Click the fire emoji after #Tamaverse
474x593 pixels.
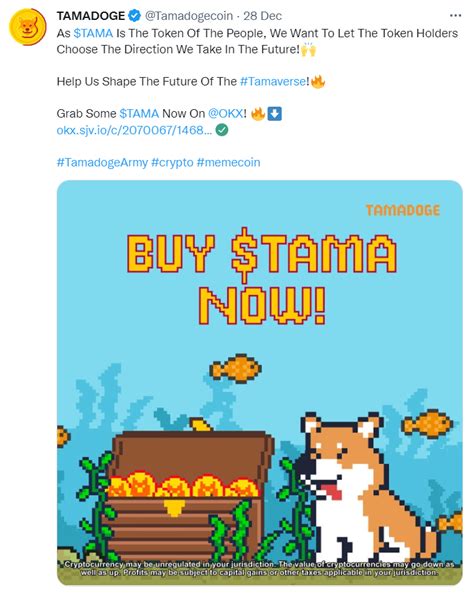[318, 81]
